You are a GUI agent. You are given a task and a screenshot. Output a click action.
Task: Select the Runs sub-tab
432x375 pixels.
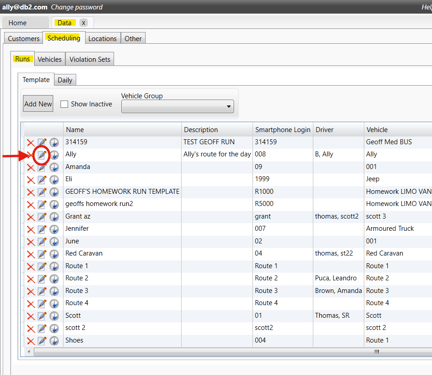22,59
